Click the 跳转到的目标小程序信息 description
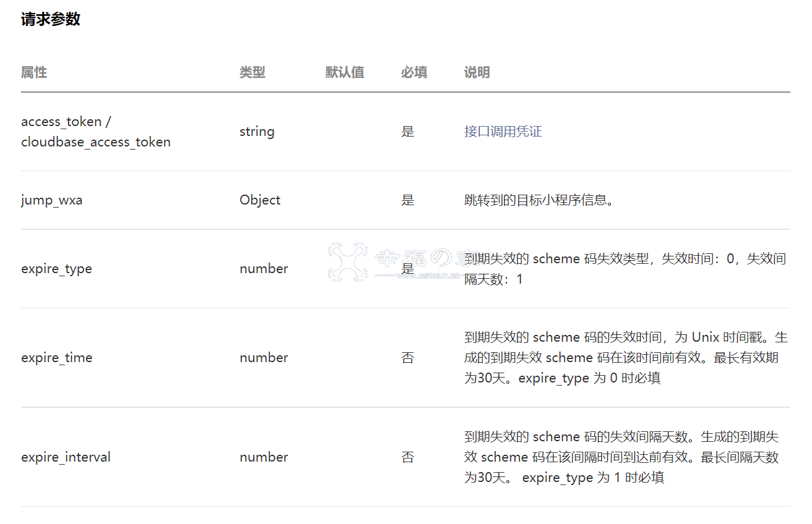This screenshot has height=524, width=812. (x=539, y=200)
